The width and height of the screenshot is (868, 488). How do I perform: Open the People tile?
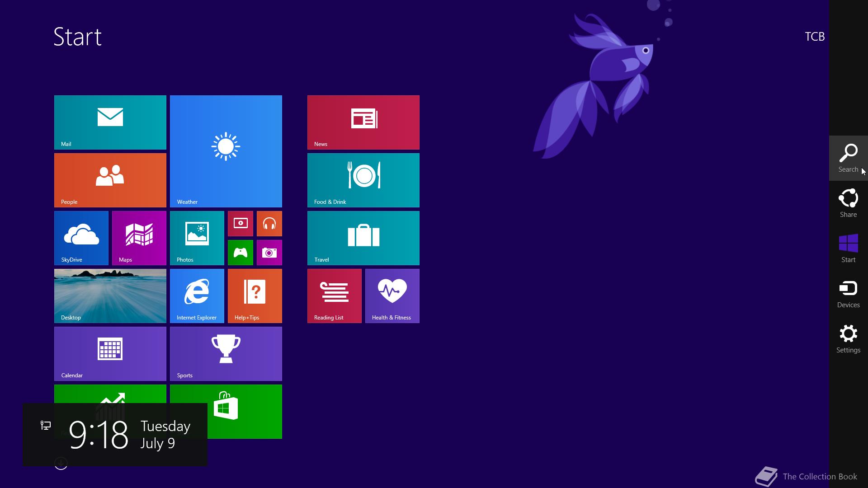110,180
